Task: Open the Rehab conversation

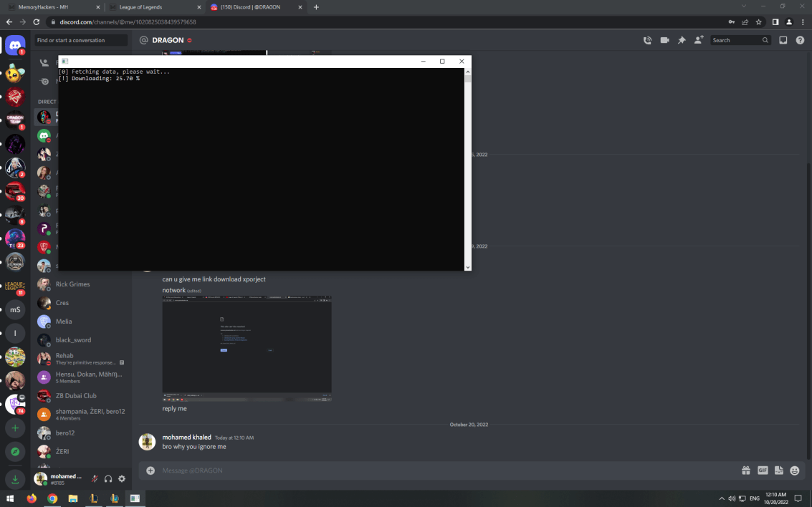Action: tap(81, 359)
